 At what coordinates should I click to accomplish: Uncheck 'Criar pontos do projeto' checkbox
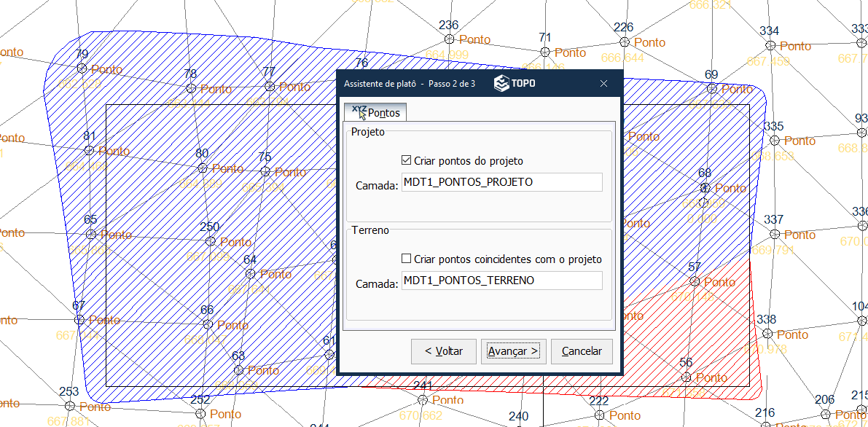click(x=407, y=160)
